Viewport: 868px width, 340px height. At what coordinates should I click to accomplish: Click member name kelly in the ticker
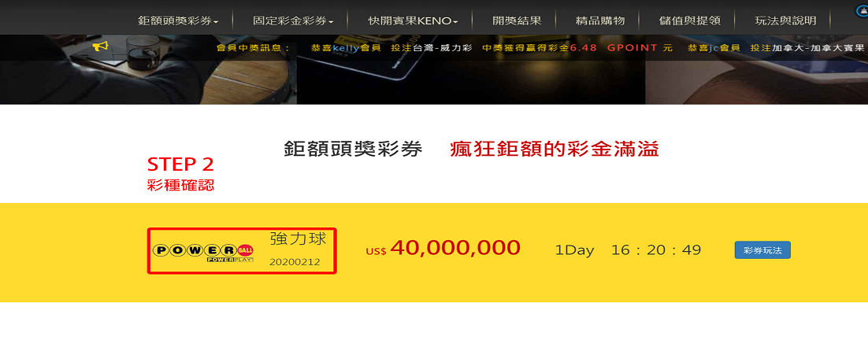pyautogui.click(x=342, y=47)
